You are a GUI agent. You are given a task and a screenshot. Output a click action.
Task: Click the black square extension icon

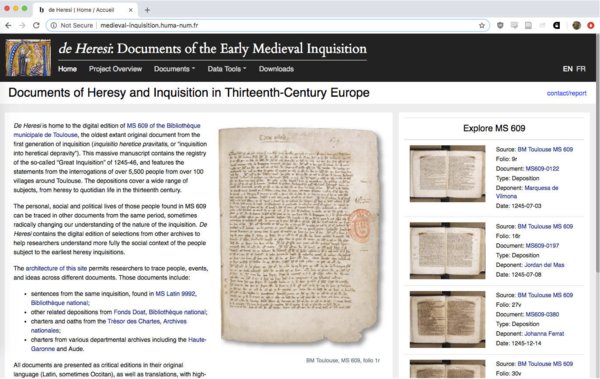[x=557, y=25]
